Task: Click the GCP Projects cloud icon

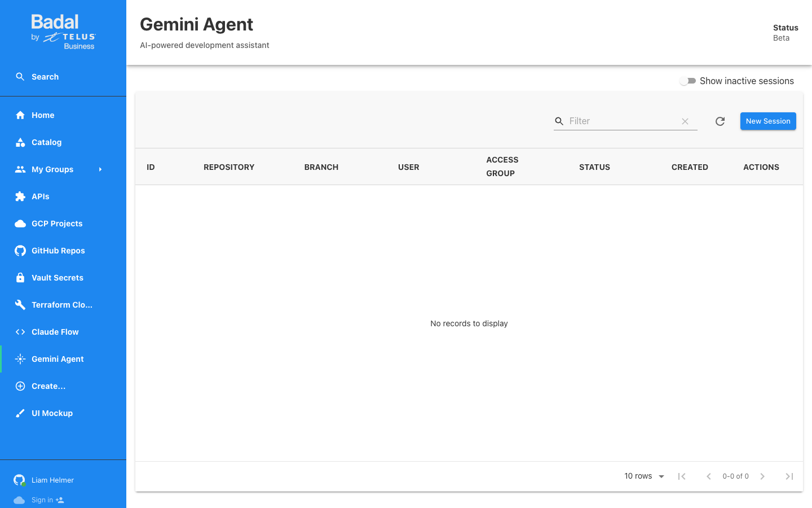Action: pyautogui.click(x=20, y=224)
